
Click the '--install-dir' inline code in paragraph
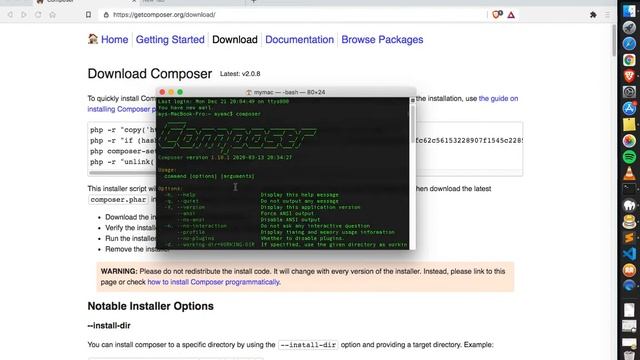pyautogui.click(x=308, y=345)
